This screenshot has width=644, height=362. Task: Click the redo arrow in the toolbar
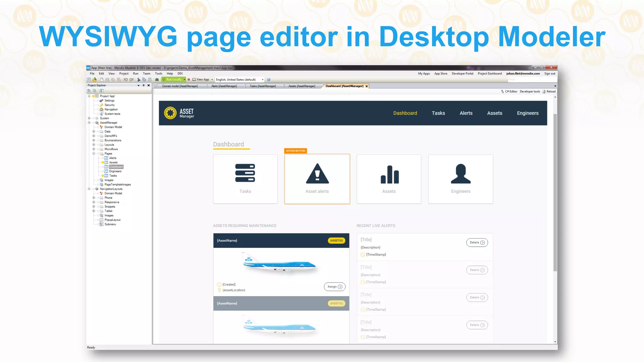coord(131,80)
